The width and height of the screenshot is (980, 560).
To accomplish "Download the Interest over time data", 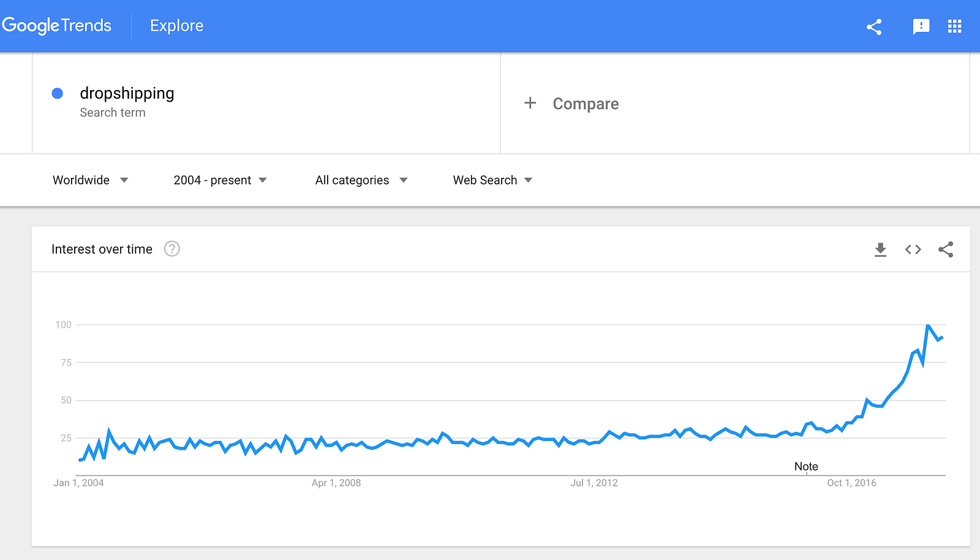I will 880,249.
